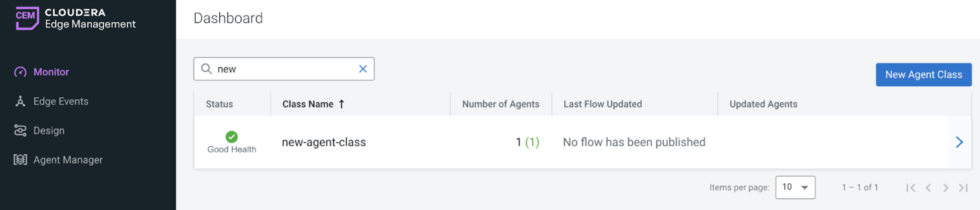Clear the search field text
Viewport: 980px width, 210px height.
coord(363,69)
